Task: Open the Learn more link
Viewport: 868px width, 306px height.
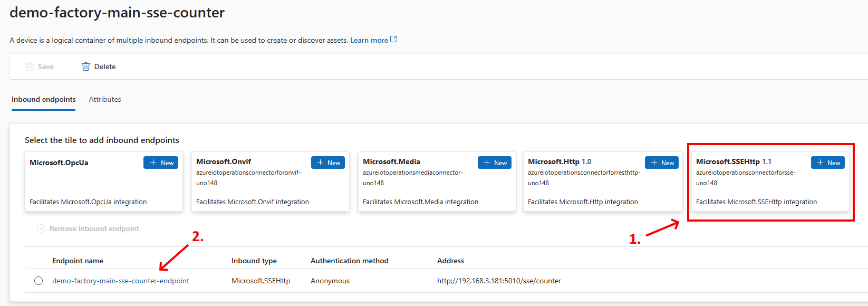Action: click(x=369, y=40)
